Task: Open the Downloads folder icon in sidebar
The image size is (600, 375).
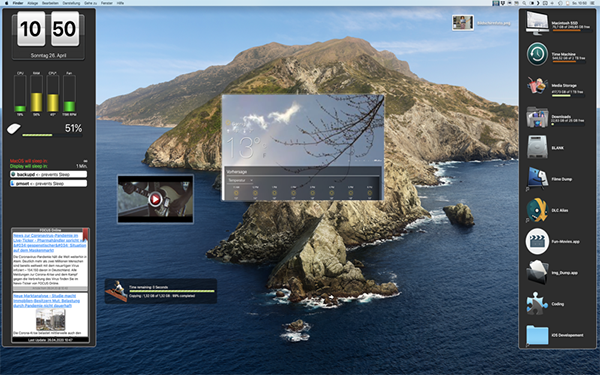Action: (537, 117)
